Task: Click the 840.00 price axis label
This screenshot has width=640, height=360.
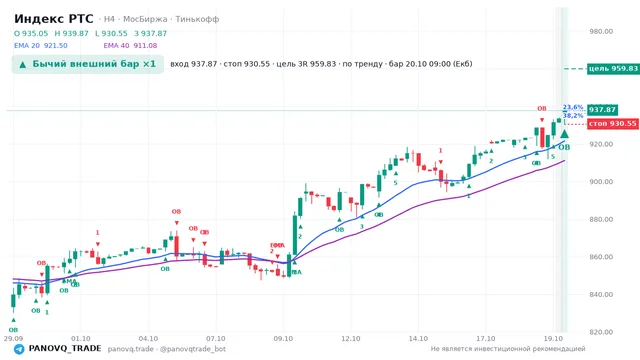Action: (x=601, y=294)
